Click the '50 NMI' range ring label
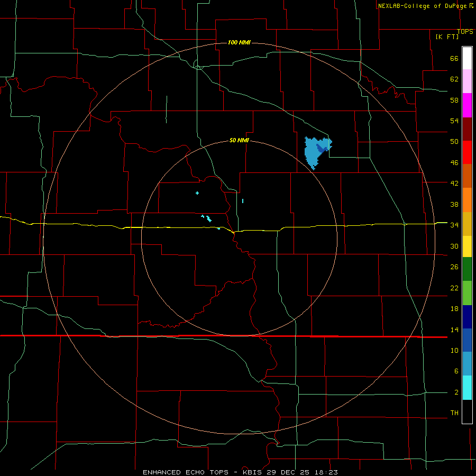The width and height of the screenshot is (476, 476). 239,140
